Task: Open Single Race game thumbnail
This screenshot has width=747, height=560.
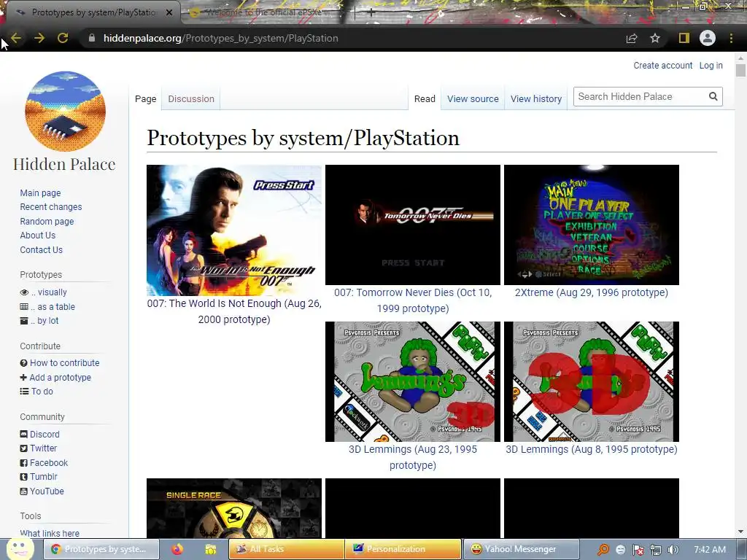Action: click(x=234, y=508)
